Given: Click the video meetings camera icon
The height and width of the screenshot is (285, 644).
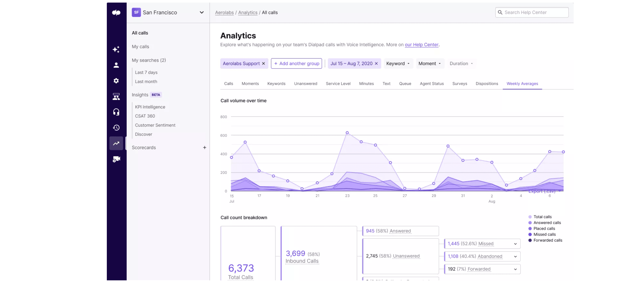Looking at the screenshot, I should coord(116,159).
